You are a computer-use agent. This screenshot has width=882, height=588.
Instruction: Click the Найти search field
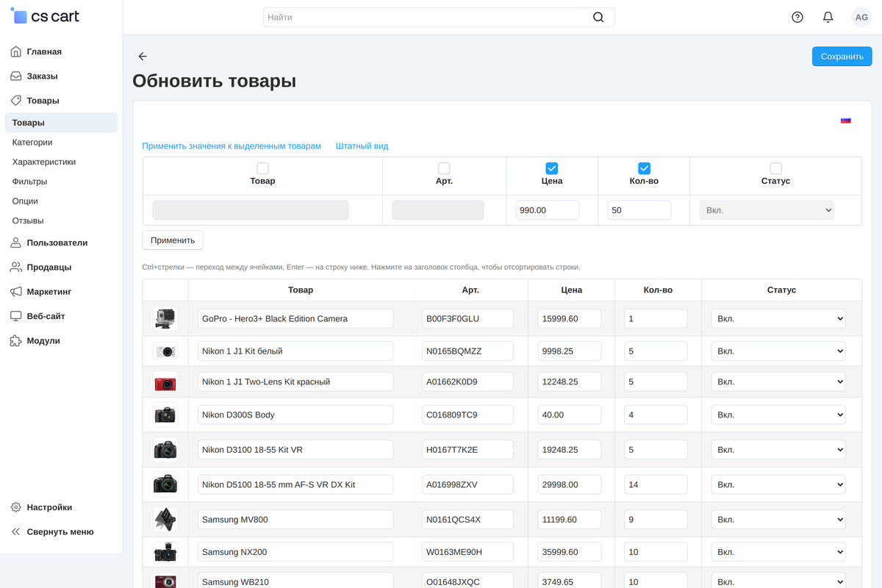pyautogui.click(x=439, y=17)
